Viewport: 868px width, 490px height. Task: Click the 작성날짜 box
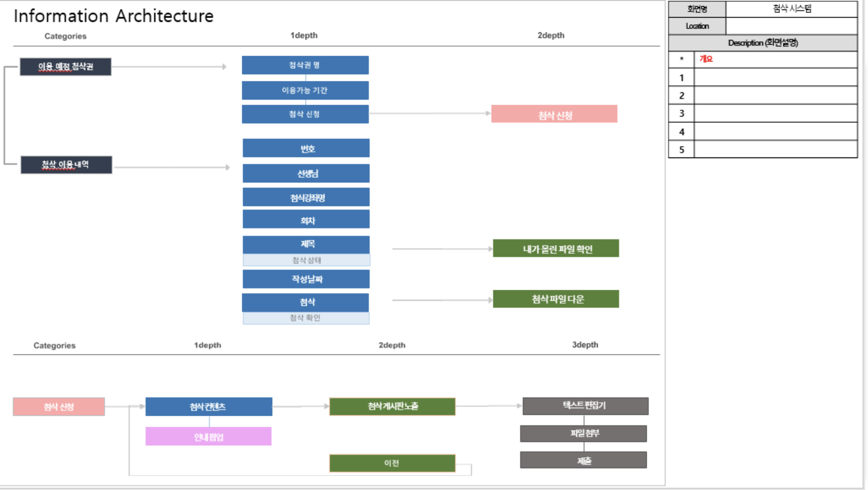click(x=306, y=279)
